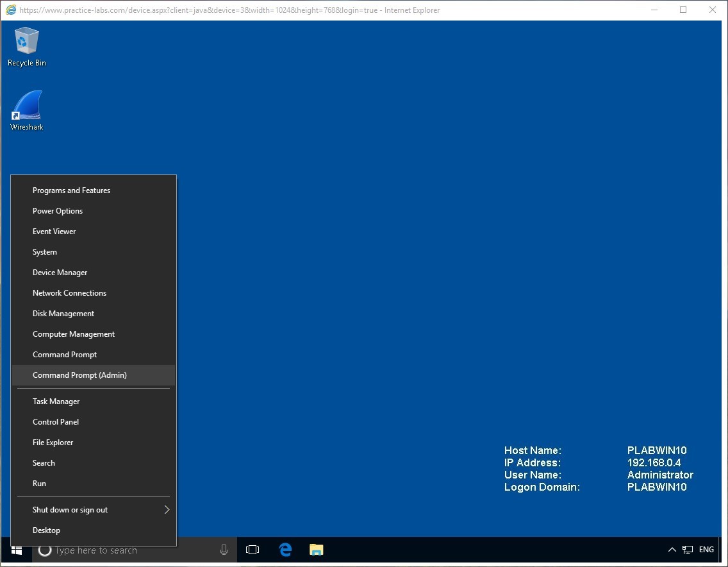This screenshot has width=728, height=567.
Task: Open Disk Management from the menu
Action: point(63,314)
